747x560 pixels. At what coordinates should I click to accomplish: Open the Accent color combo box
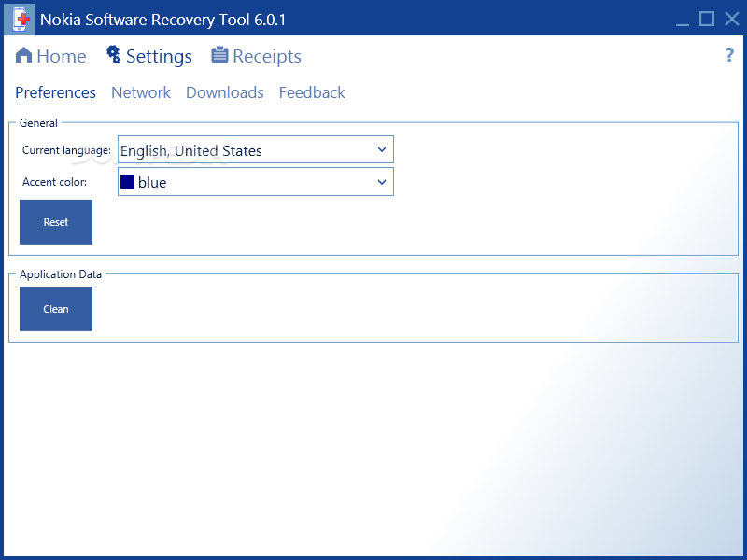pyautogui.click(x=256, y=181)
